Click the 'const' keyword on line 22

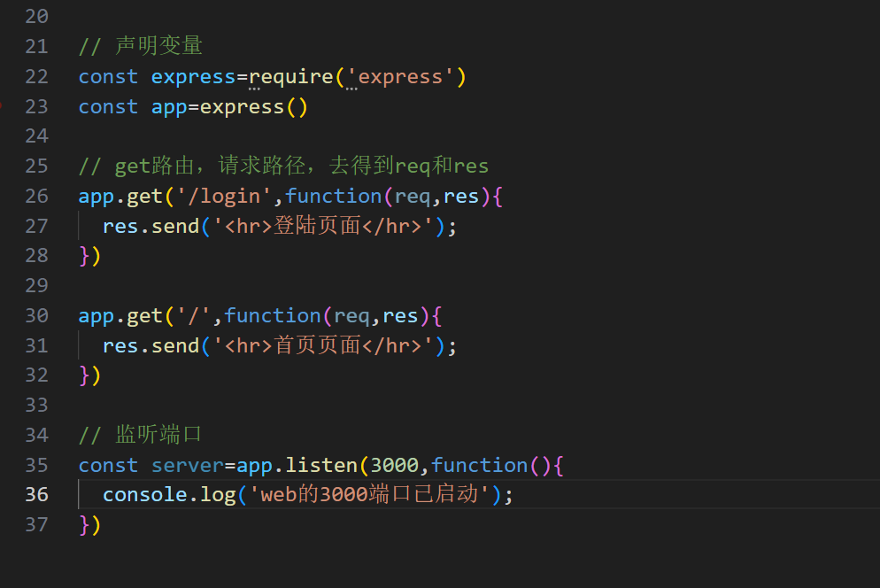click(x=108, y=77)
